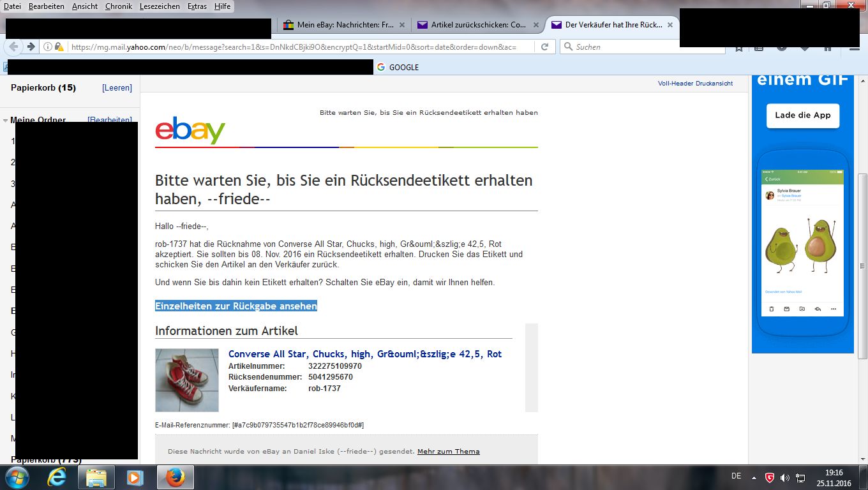This screenshot has width=868, height=490.
Task: Click the 'Leeren' link next to Papierkorb
Action: pos(117,88)
